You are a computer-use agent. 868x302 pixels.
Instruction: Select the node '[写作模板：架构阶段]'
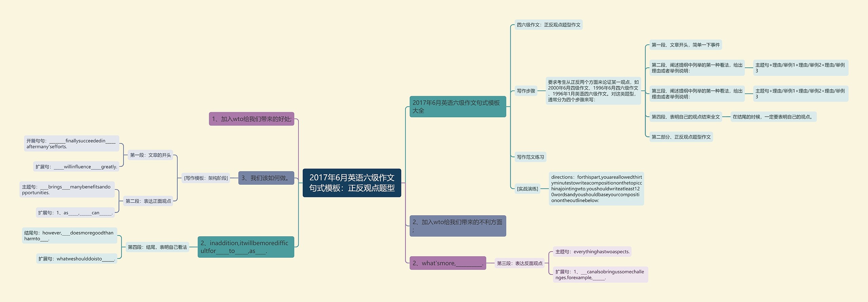[x=206, y=178]
